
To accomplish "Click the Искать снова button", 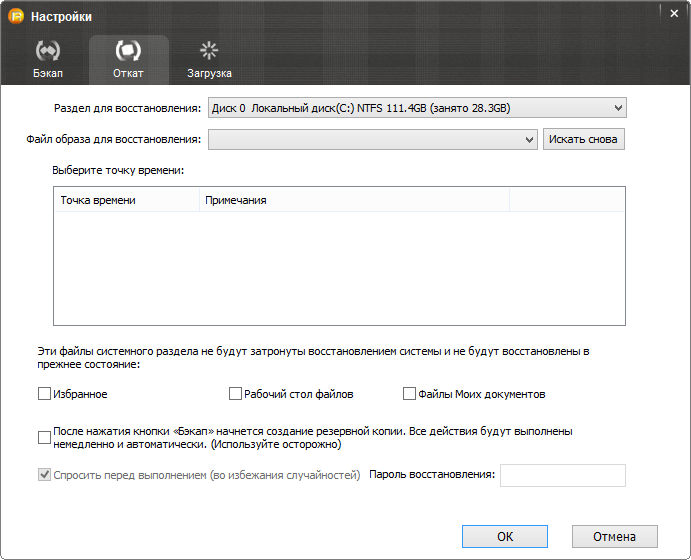I will 584,139.
